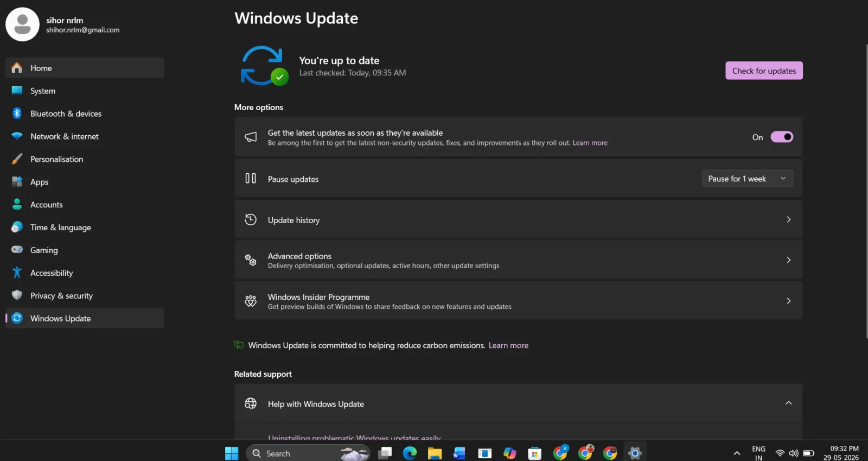This screenshot has width=868, height=461.
Task: Open Accessibility settings
Action: [x=85, y=273]
